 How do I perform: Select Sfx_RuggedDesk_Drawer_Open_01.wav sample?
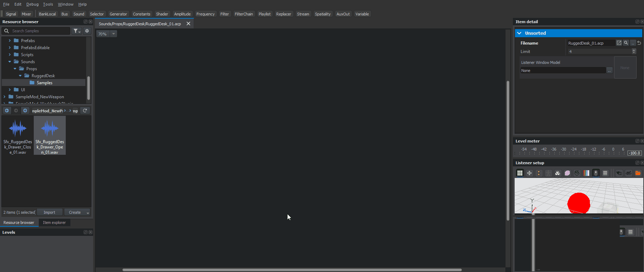click(x=50, y=135)
